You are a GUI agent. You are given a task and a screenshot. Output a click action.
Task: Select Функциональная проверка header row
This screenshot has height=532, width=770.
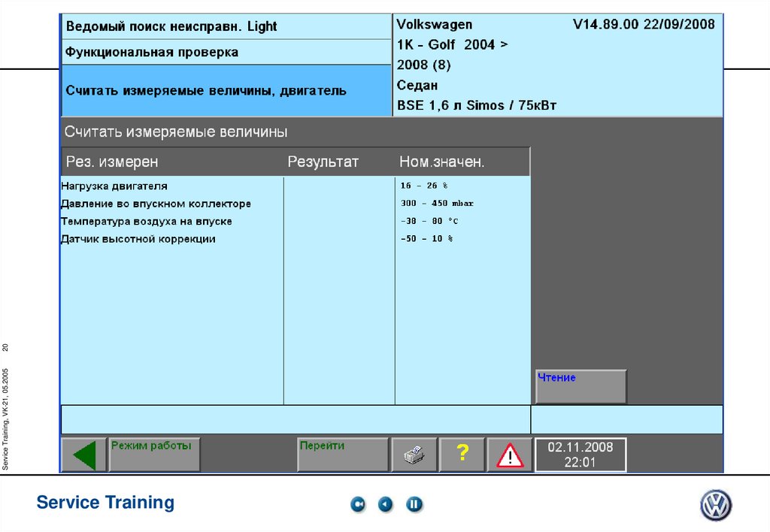226,52
